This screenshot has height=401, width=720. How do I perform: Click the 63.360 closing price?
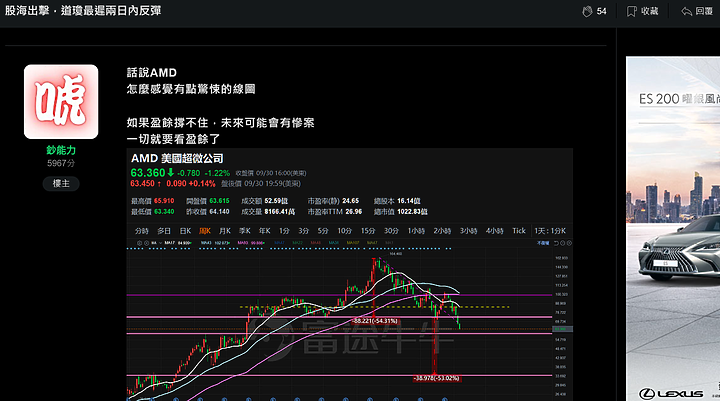tap(147, 173)
